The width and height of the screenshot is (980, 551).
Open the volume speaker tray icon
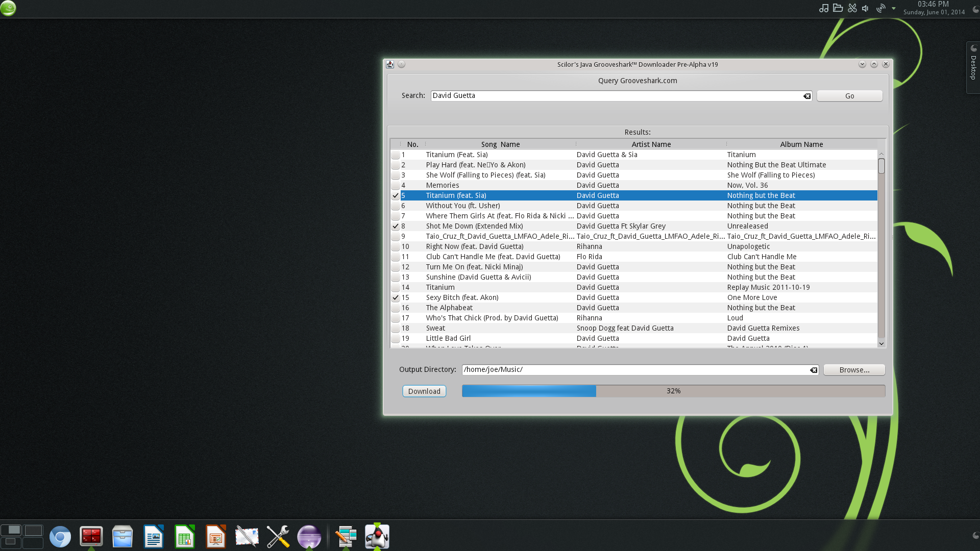[x=866, y=8]
